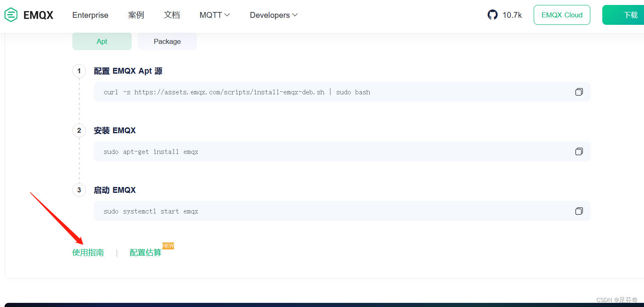Select the curl install script command text
The width and height of the screenshot is (644, 307).
pos(237,92)
